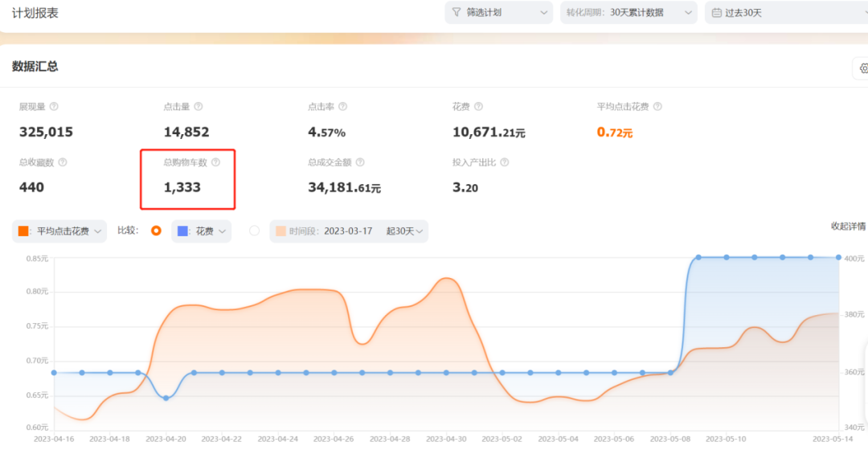
Task: Click question mark icon next to 点击率
Action: tap(342, 107)
